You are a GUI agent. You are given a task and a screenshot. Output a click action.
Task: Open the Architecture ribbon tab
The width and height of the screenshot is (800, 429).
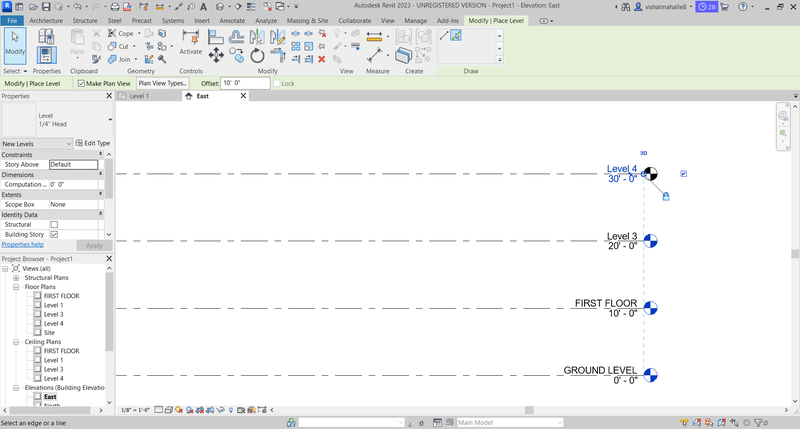(x=46, y=21)
